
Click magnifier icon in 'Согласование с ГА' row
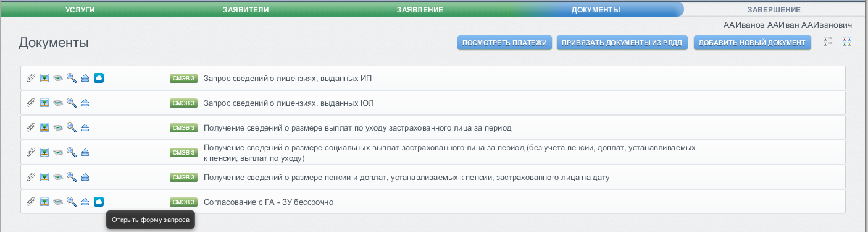tap(72, 202)
